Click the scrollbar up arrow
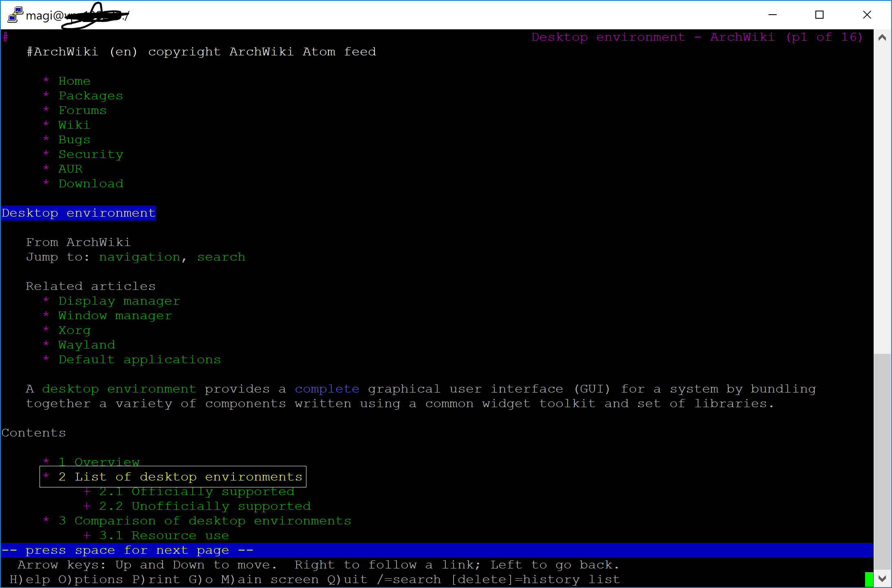 click(882, 37)
